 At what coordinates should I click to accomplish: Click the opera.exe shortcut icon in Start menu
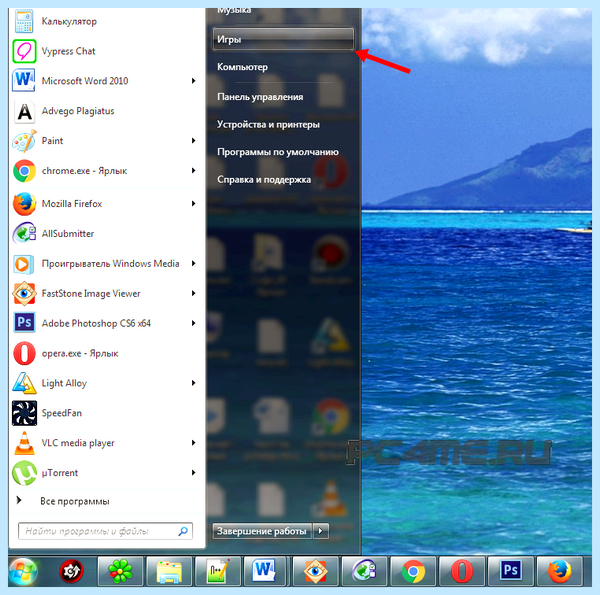(24, 353)
